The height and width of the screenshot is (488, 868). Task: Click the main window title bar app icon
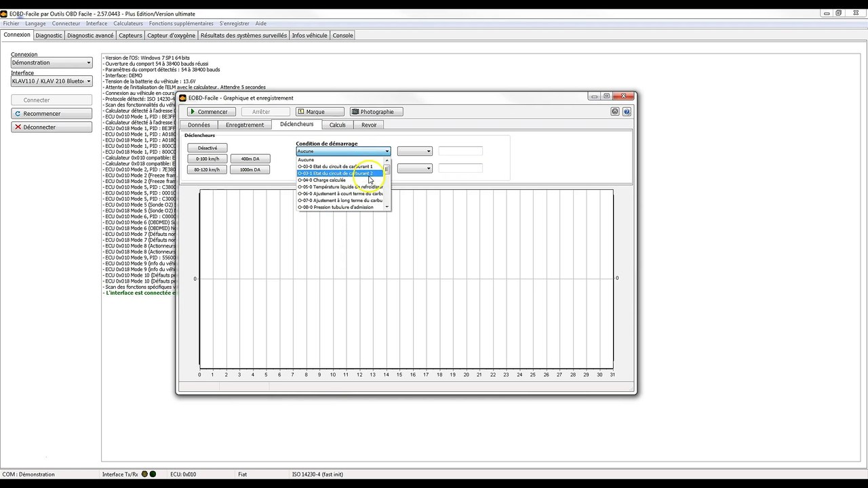(x=5, y=14)
